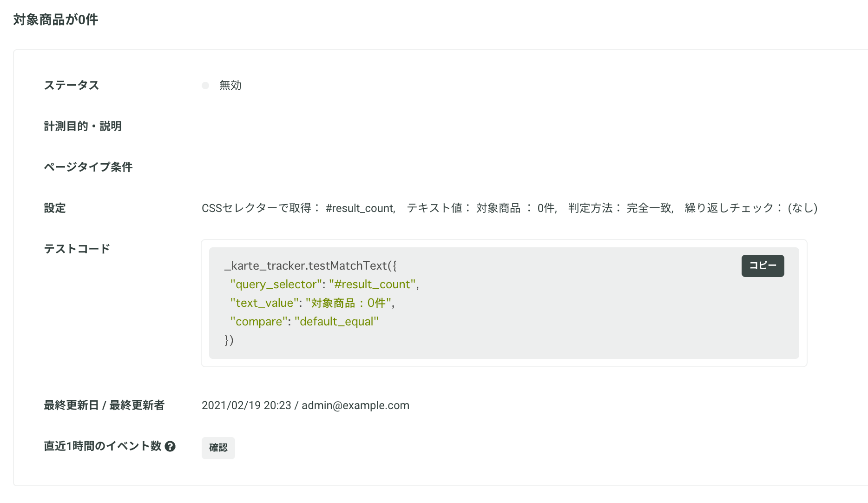Click the "query_selector" code line
This screenshot has height=503, width=868.
tap(325, 285)
